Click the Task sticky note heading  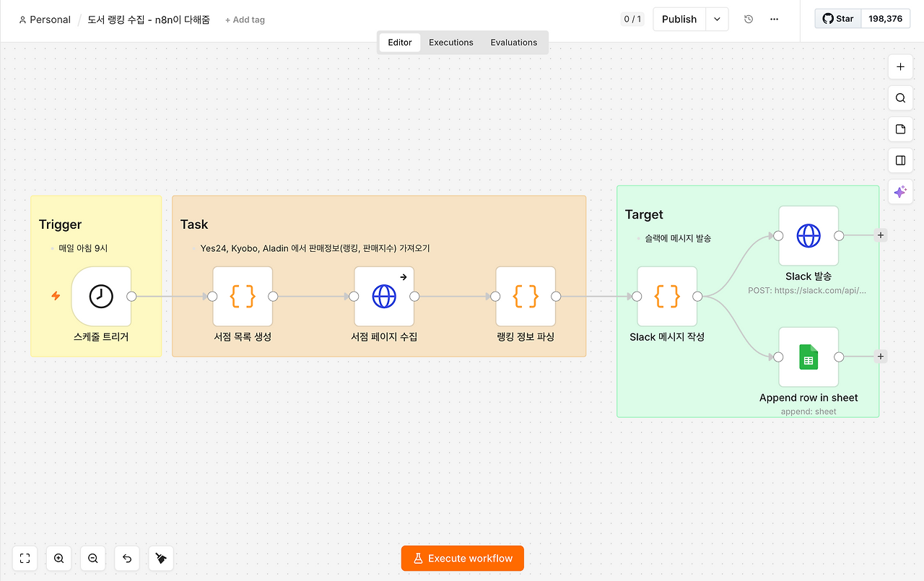[194, 224]
